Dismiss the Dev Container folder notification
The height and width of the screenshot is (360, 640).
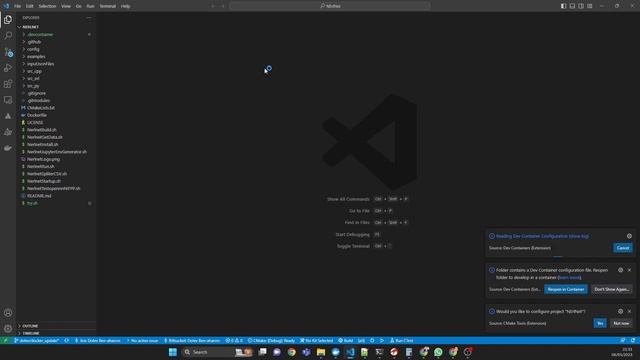coord(629,270)
